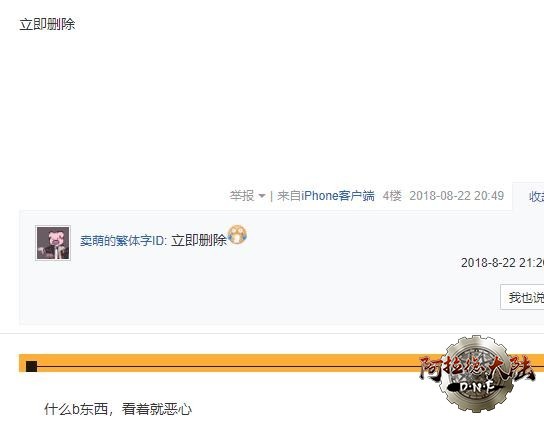Collapse replies with the 收起 button
544x439 pixels.
[x=536, y=196]
